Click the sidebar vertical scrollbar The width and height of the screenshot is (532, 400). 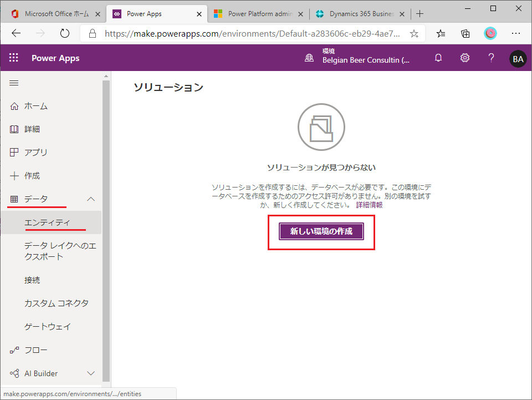tap(106, 231)
